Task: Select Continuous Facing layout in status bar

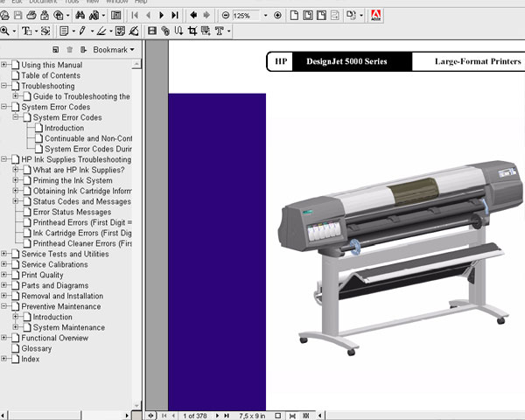Action: click(x=305, y=416)
